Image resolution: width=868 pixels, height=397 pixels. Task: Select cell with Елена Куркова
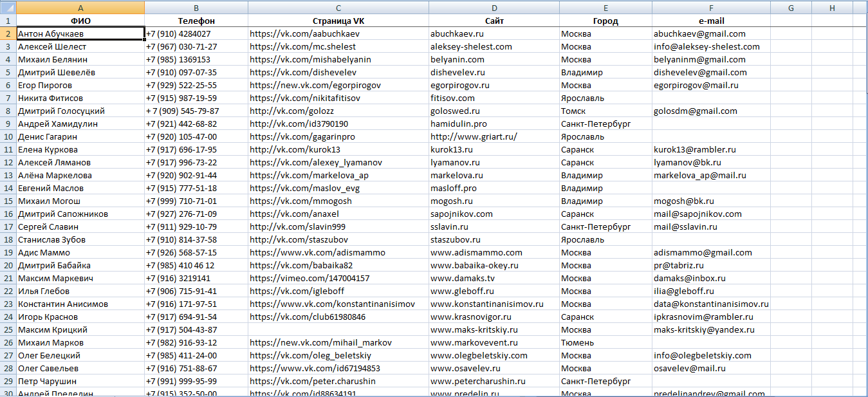[80, 149]
